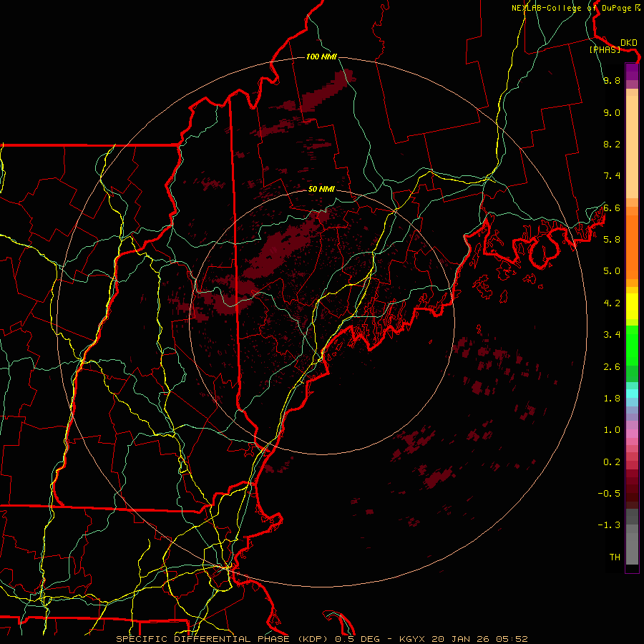Click the 5.8 legend value
Image resolution: width=644 pixels, height=644 pixels.
(x=612, y=240)
